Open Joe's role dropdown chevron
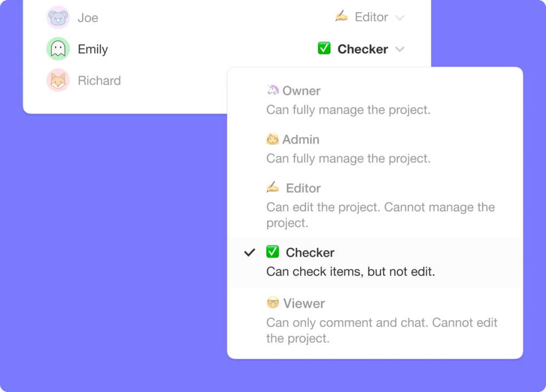The height and width of the screenshot is (392, 546). point(400,18)
